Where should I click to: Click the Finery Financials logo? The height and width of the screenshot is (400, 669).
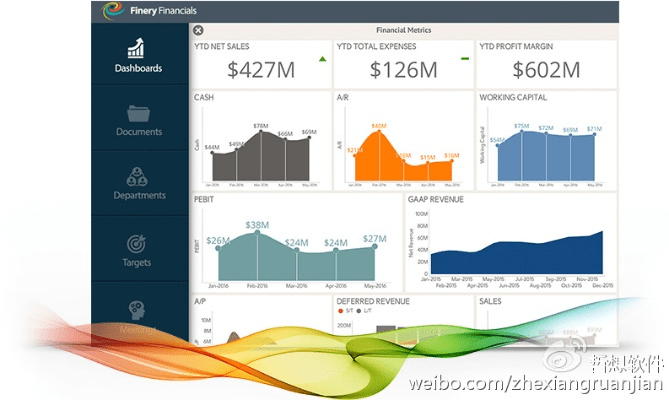point(111,11)
